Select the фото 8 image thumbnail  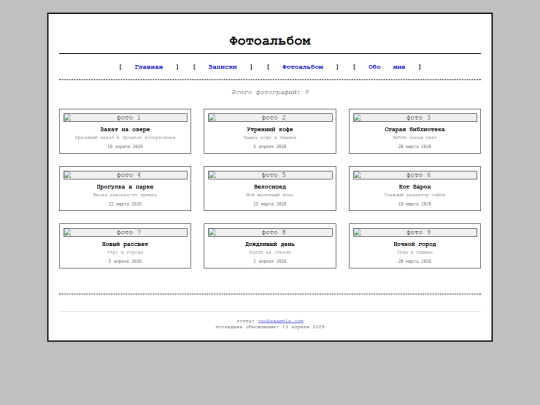(270, 232)
